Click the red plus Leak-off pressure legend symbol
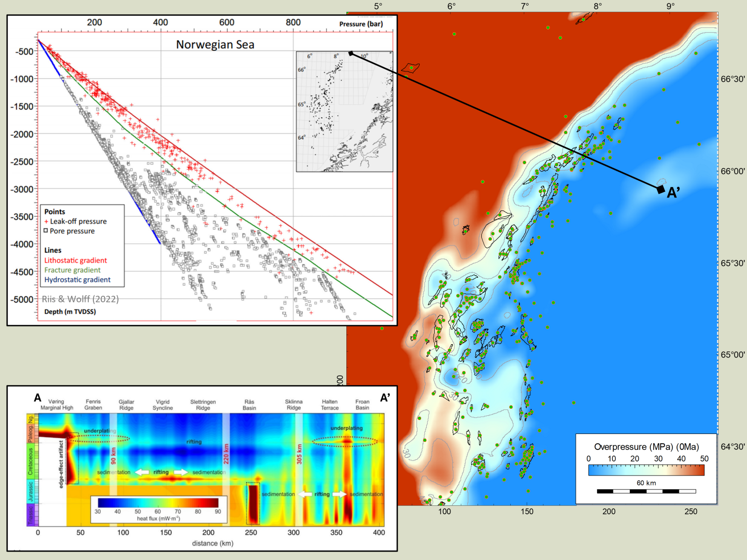The height and width of the screenshot is (560, 747). click(46, 222)
